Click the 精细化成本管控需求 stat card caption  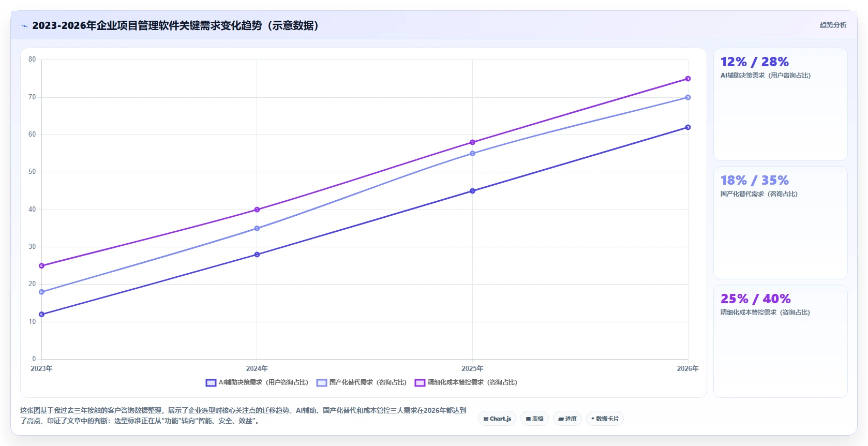coord(765,313)
